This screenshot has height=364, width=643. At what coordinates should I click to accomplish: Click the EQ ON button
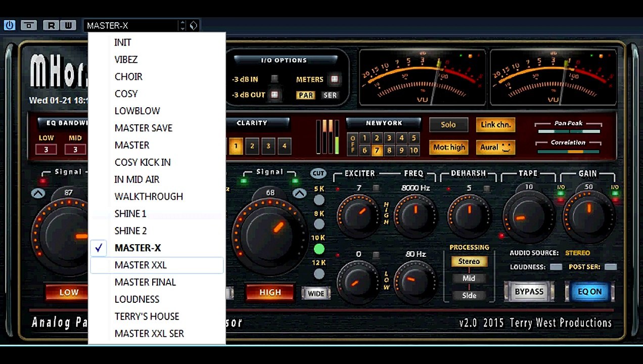point(589,292)
